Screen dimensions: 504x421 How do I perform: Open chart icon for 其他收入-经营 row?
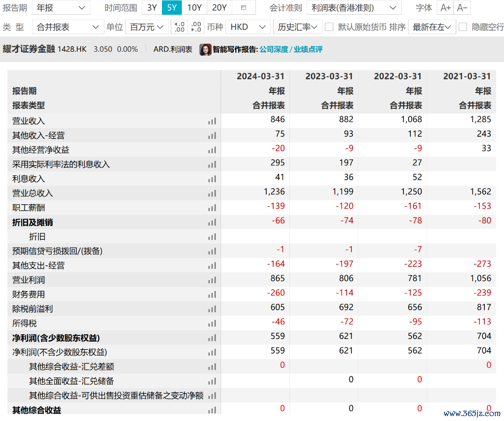coord(212,136)
